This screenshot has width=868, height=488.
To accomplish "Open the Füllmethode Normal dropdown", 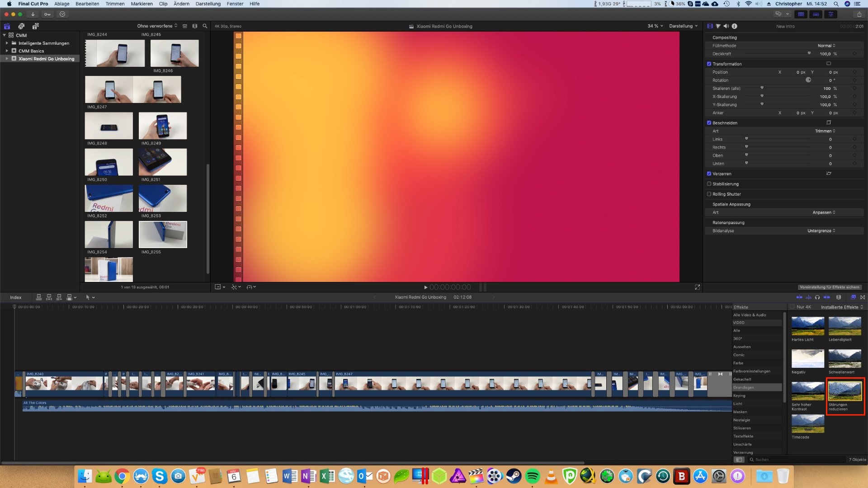I will click(x=826, y=46).
